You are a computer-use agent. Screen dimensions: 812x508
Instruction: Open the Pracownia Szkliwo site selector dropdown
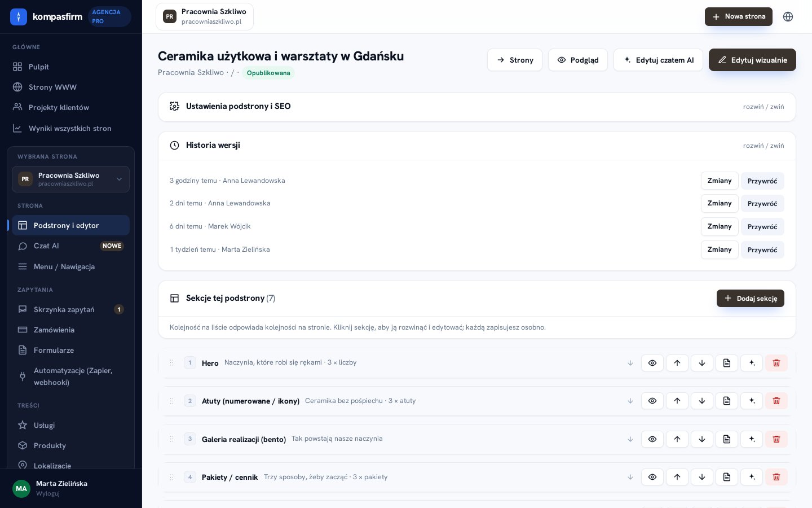coord(70,179)
